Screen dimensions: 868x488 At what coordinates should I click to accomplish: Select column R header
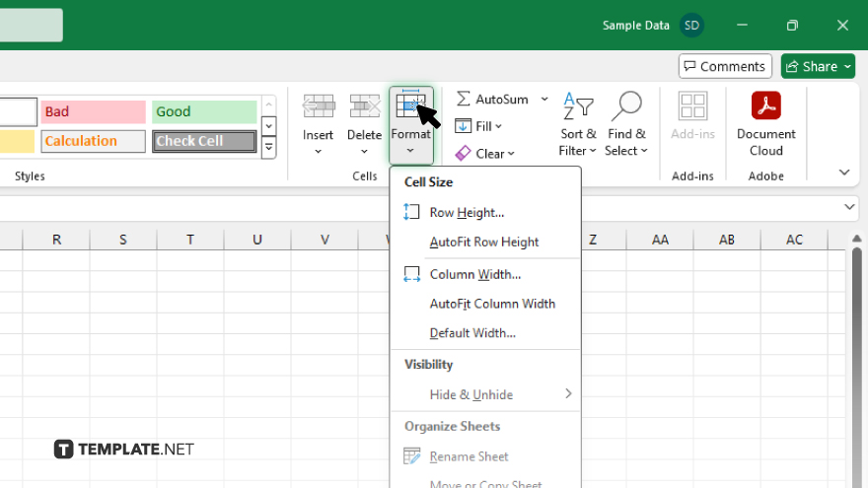tap(56, 240)
